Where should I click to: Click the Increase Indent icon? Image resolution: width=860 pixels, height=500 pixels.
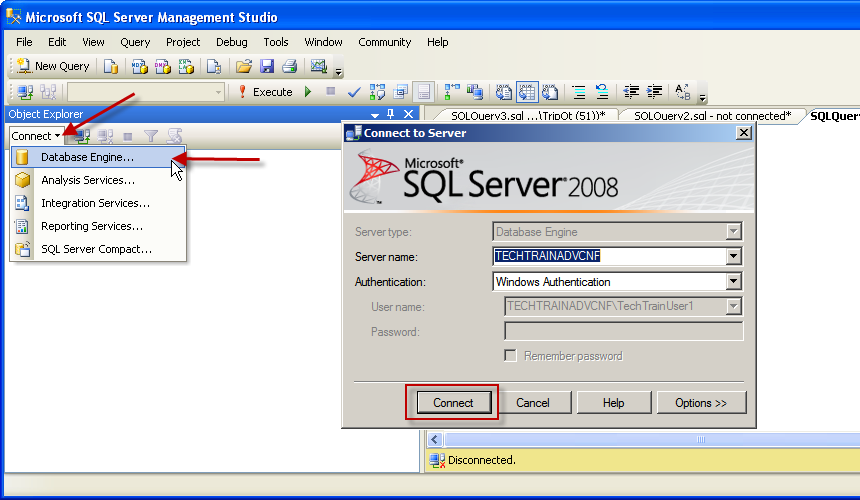click(654, 92)
